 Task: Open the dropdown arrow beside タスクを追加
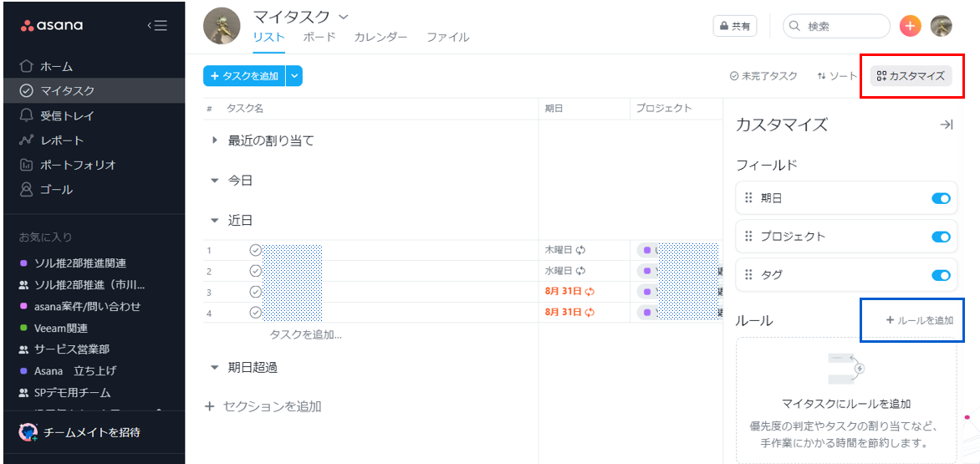pos(294,76)
